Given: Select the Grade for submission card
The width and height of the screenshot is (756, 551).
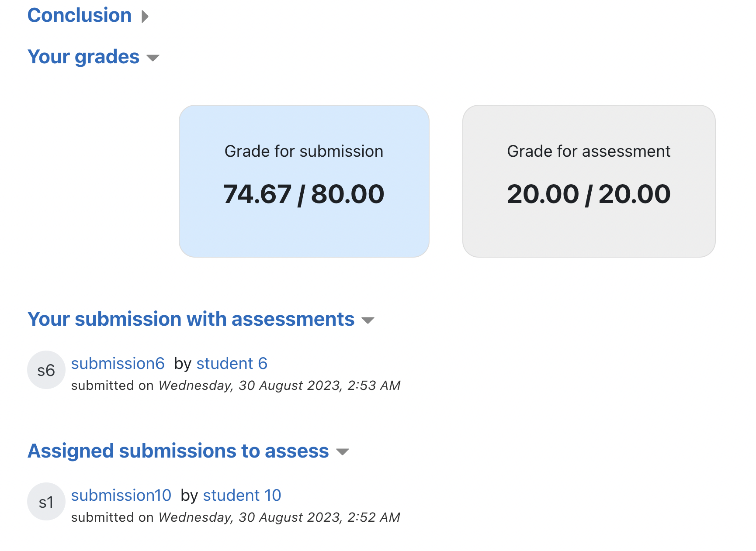Looking at the screenshot, I should [304, 181].
